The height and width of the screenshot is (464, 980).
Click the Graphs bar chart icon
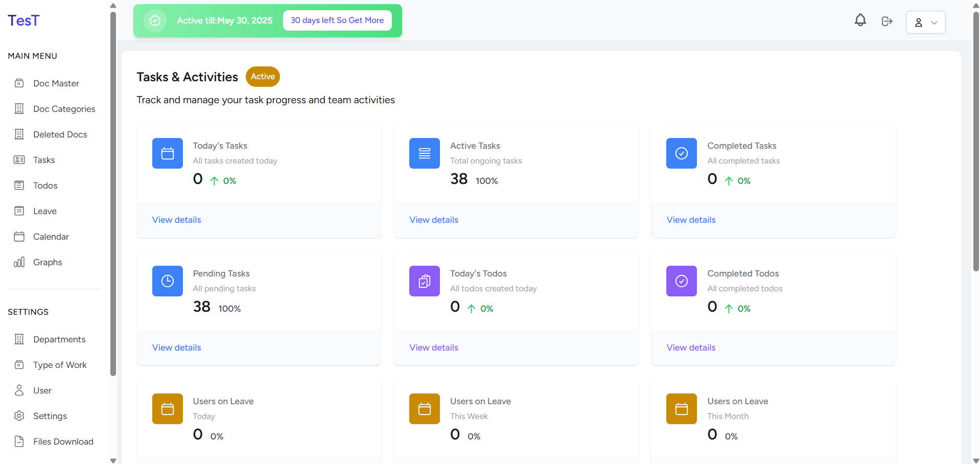19,262
